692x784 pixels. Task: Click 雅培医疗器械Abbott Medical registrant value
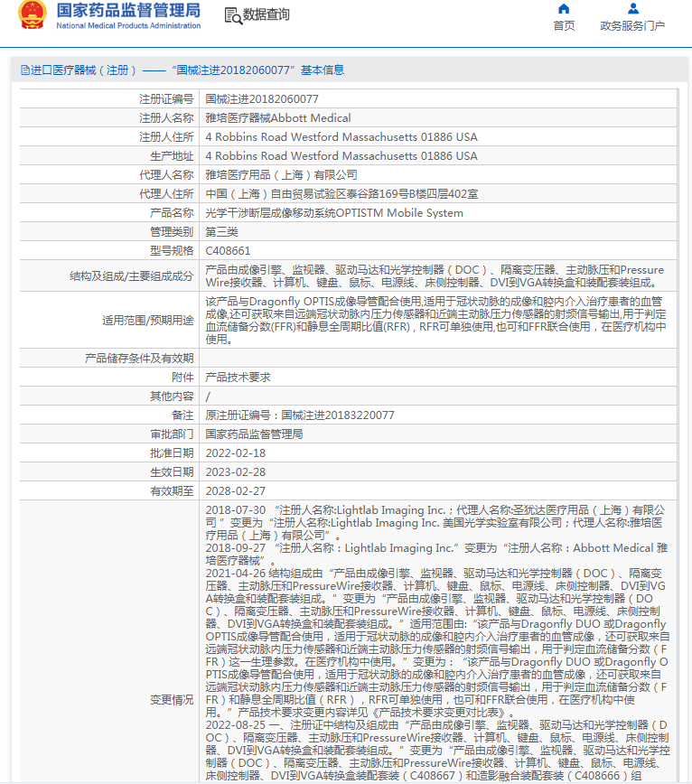point(278,118)
